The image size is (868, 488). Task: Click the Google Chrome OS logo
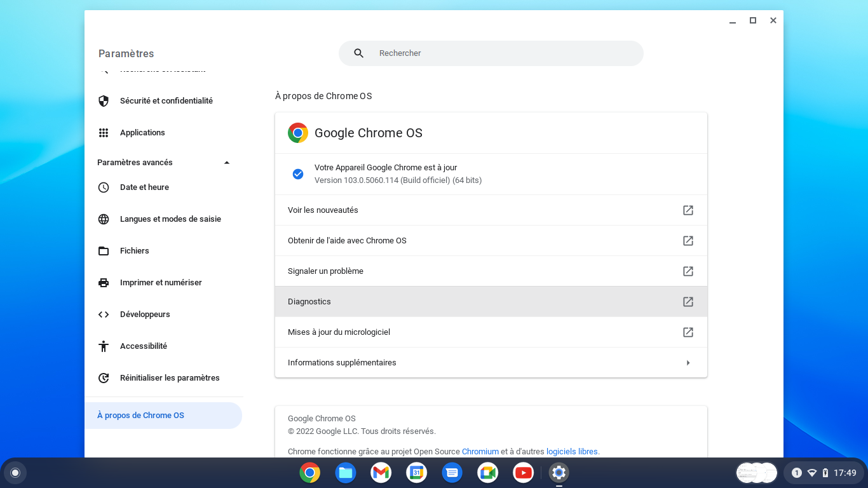tap(298, 133)
